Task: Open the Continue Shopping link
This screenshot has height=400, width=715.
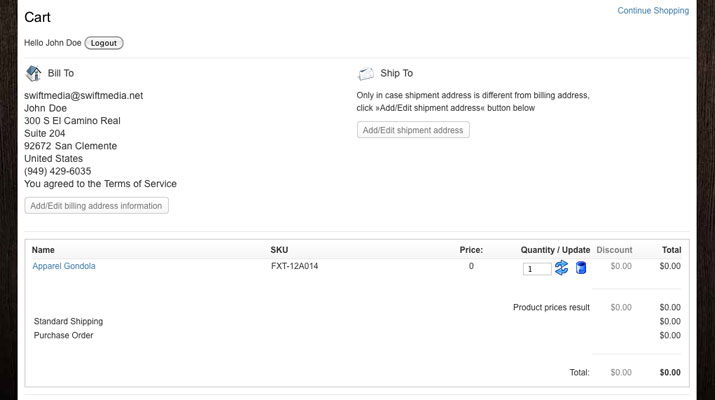Action: (653, 10)
